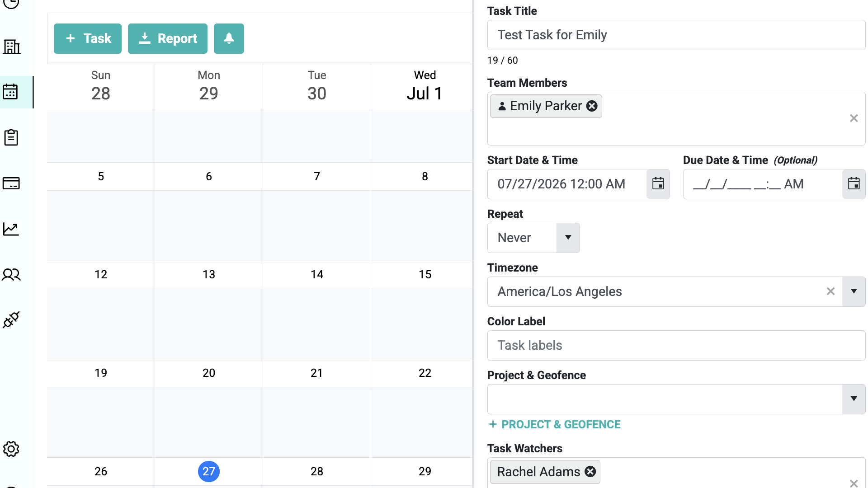Expand the Timezone dropdown arrow
The width and height of the screenshot is (868, 488).
854,291
